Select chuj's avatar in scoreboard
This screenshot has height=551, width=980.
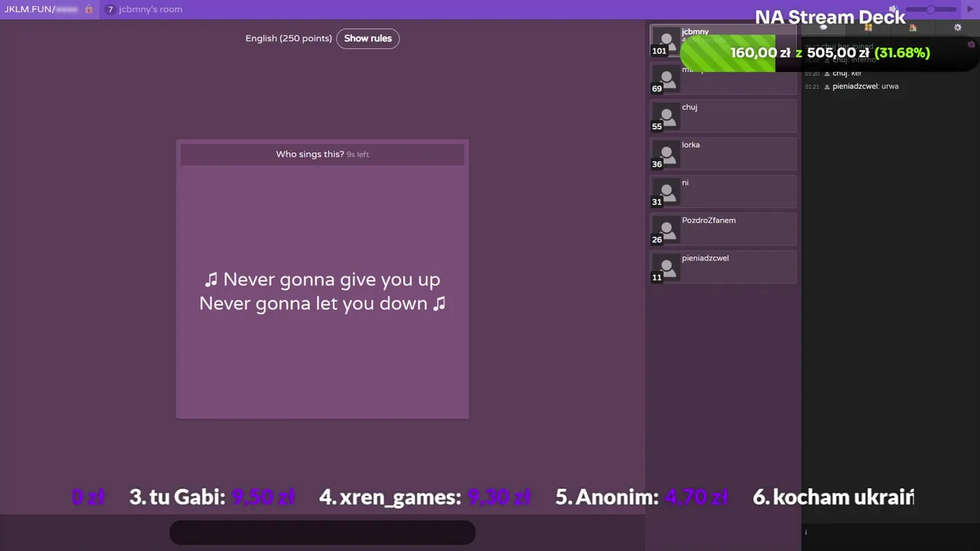665,116
